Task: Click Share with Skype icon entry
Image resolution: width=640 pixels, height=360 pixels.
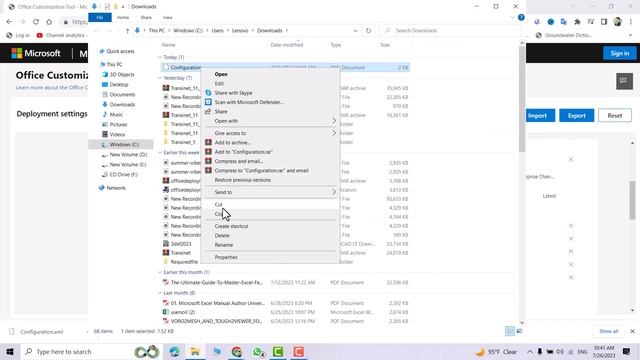Action: point(208,93)
